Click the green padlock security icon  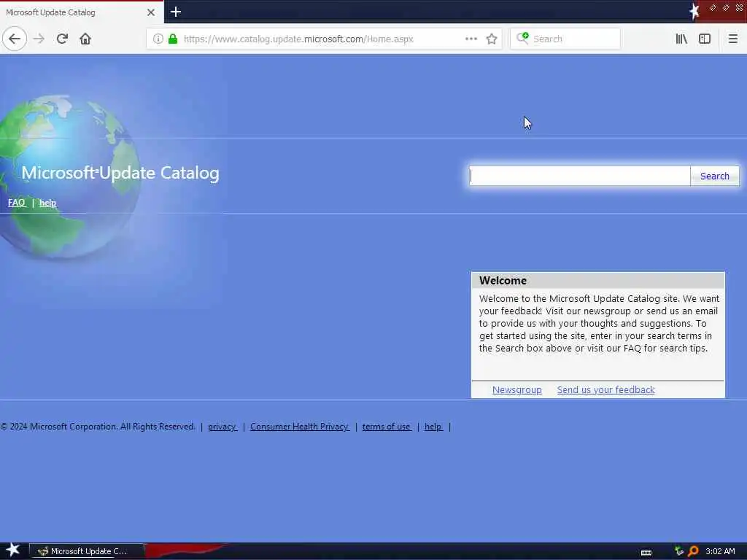(x=173, y=39)
